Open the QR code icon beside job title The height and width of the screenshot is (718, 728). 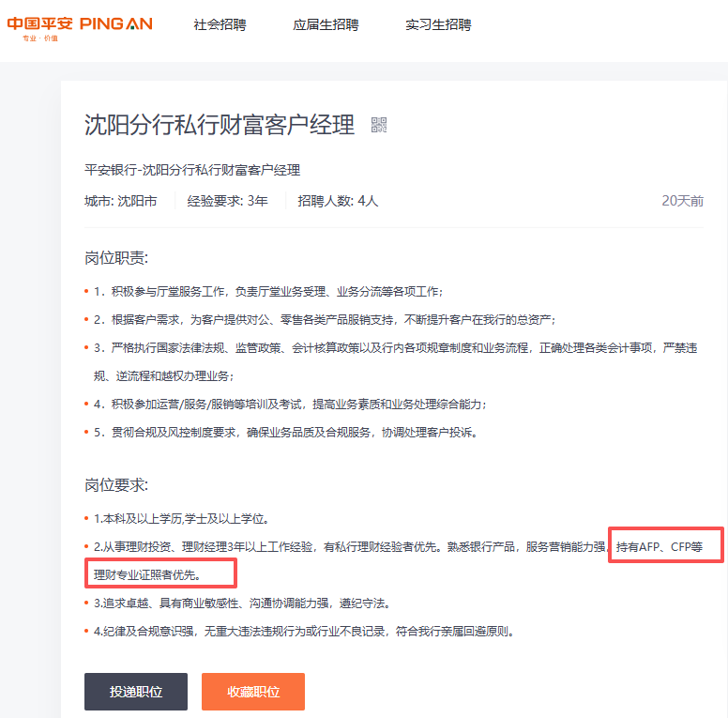coord(379,125)
